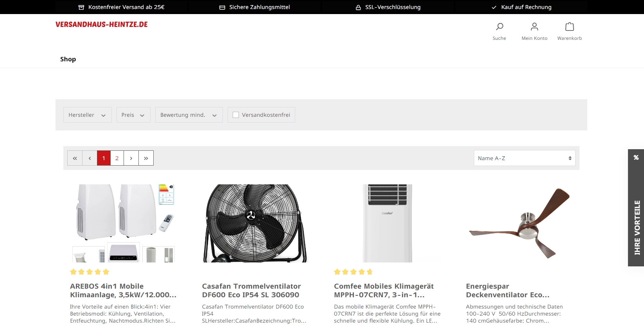Click the Suche label
This screenshot has width=644, height=332.
499,38
